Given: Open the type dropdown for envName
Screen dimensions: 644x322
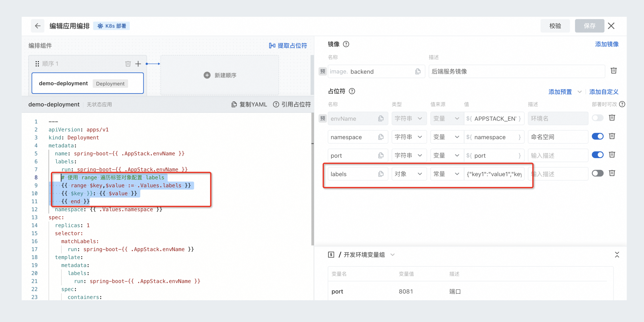Looking at the screenshot, I should point(409,119).
